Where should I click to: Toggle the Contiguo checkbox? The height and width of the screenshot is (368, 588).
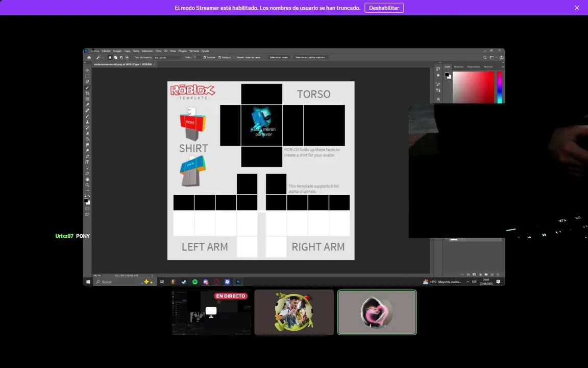click(x=219, y=57)
